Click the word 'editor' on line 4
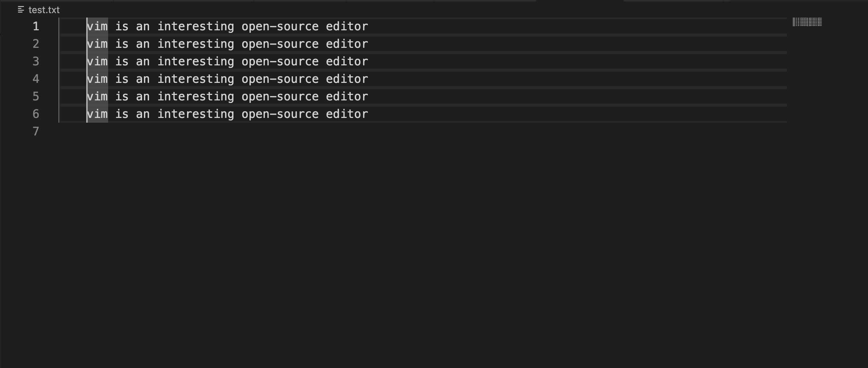The height and width of the screenshot is (368, 868). pyautogui.click(x=347, y=79)
